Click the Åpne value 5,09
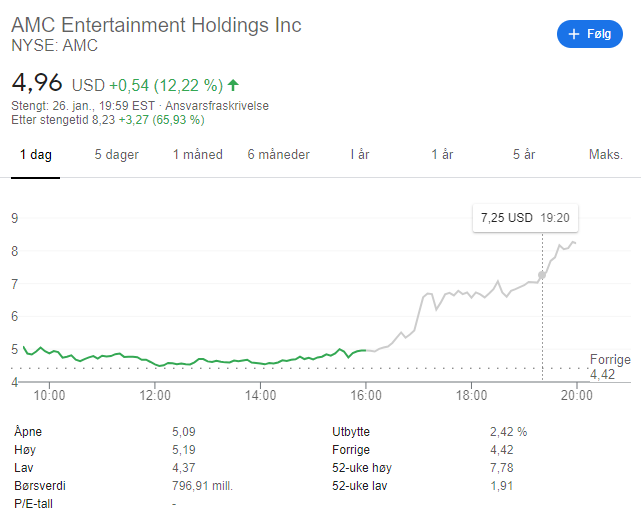This screenshot has height=521, width=641. pyautogui.click(x=184, y=432)
